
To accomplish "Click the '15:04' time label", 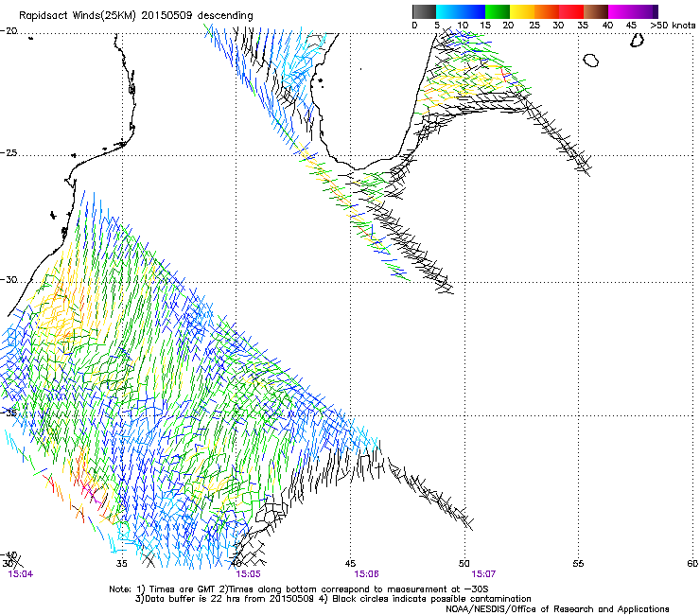I will 21,574.
